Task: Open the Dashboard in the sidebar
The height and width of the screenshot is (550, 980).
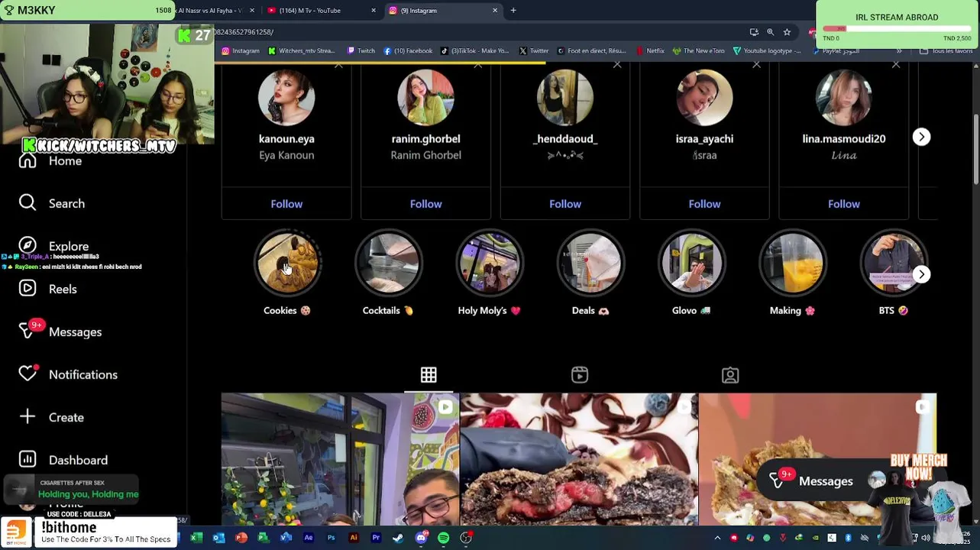Action: (x=63, y=460)
